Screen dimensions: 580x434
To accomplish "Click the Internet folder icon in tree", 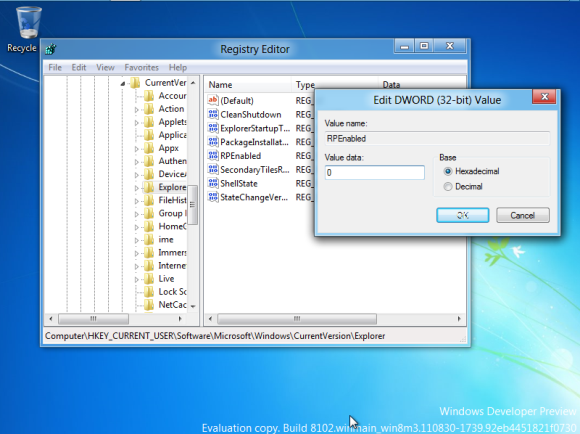I will tap(149, 266).
